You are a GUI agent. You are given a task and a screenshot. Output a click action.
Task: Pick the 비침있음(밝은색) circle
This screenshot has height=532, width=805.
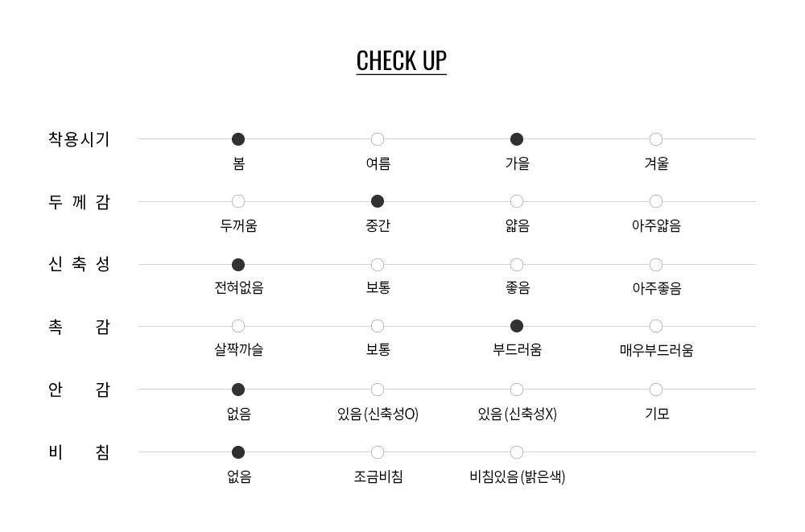(517, 452)
